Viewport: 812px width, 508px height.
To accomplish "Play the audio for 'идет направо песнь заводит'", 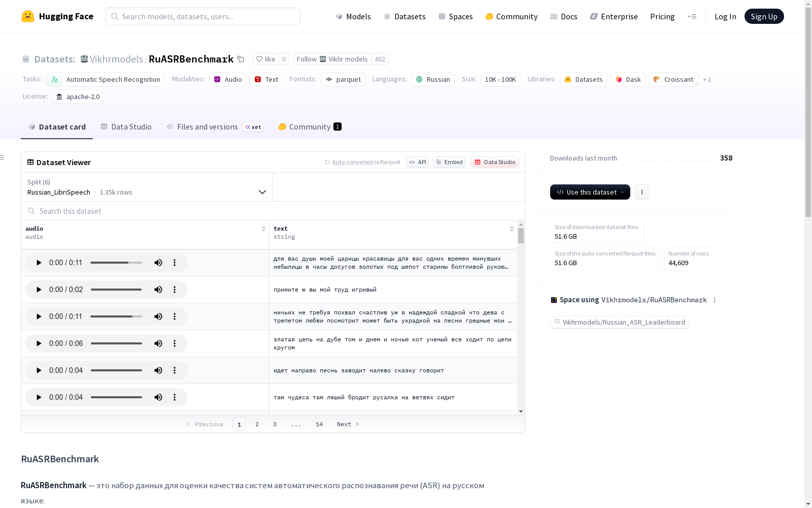I will pyautogui.click(x=39, y=370).
